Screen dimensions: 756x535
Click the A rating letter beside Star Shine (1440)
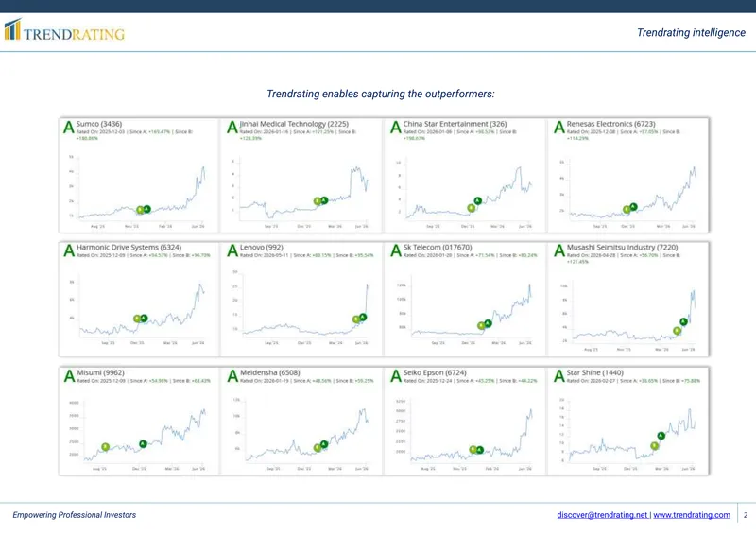click(559, 376)
